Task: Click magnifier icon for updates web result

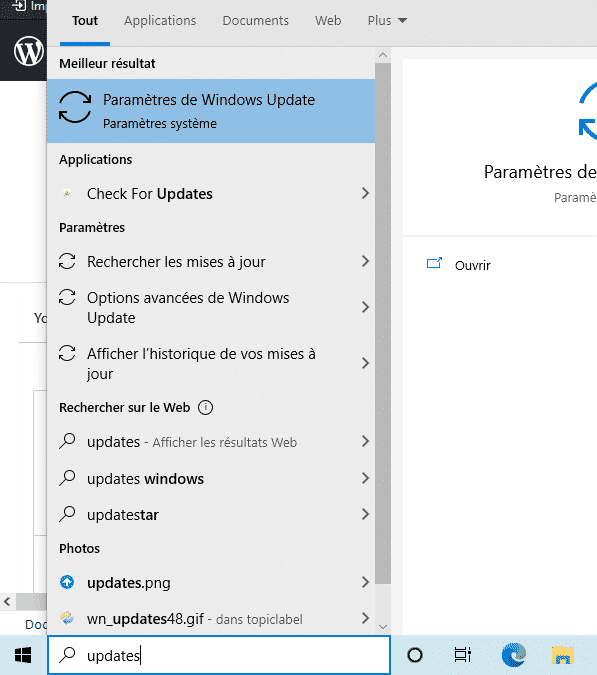Action: tap(67, 441)
